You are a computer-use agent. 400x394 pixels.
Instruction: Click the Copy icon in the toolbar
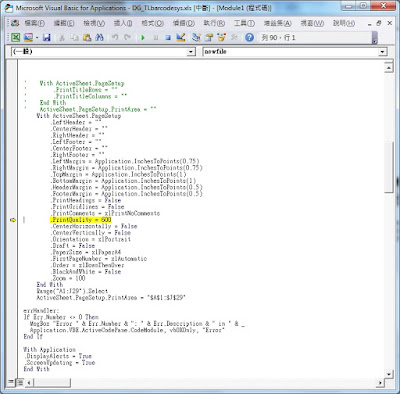[74, 38]
